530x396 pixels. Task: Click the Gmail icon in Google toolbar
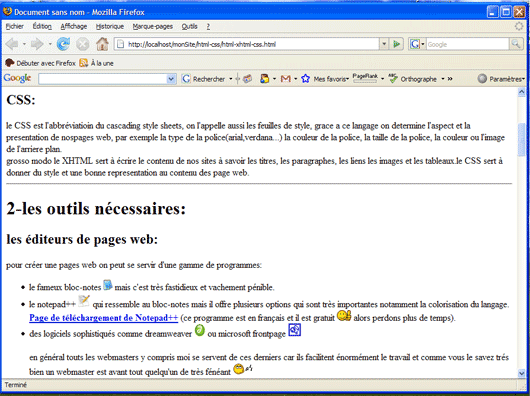286,79
